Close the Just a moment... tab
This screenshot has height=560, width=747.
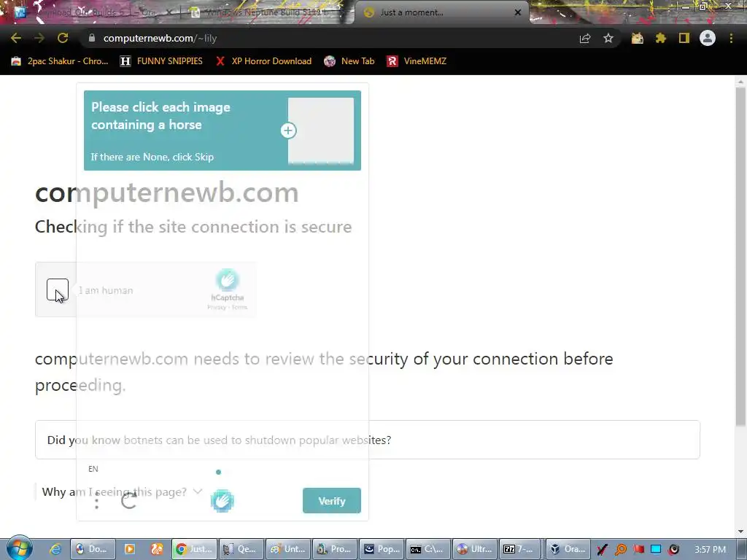click(x=518, y=12)
